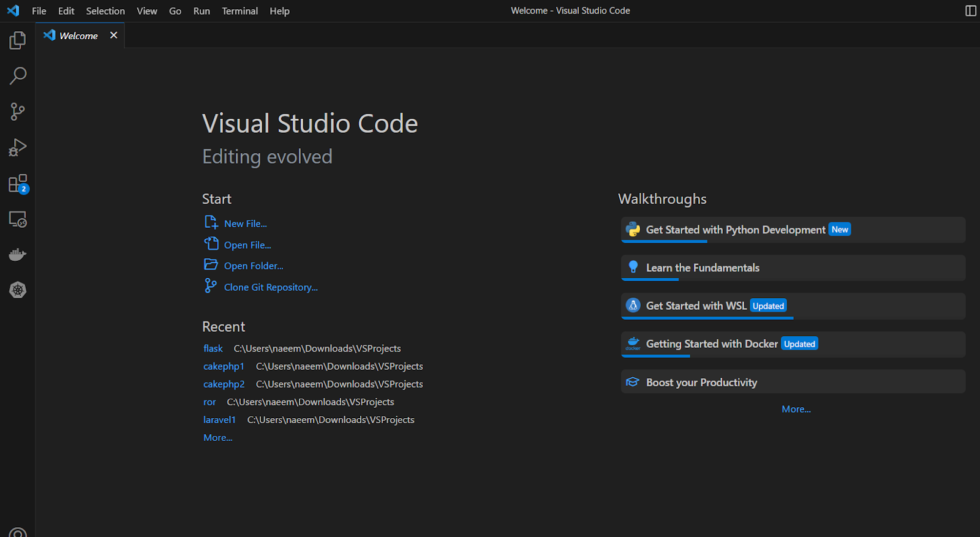Click the Open Folder... link

[254, 266]
